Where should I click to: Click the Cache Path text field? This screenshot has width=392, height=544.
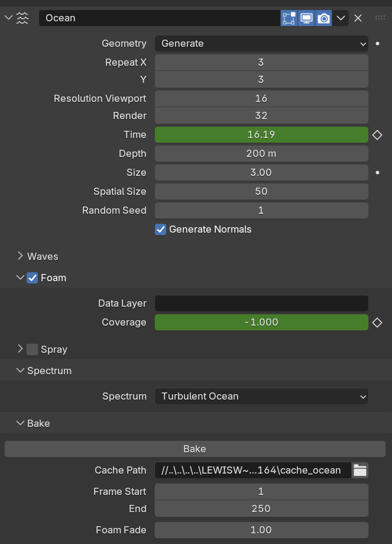tap(253, 471)
